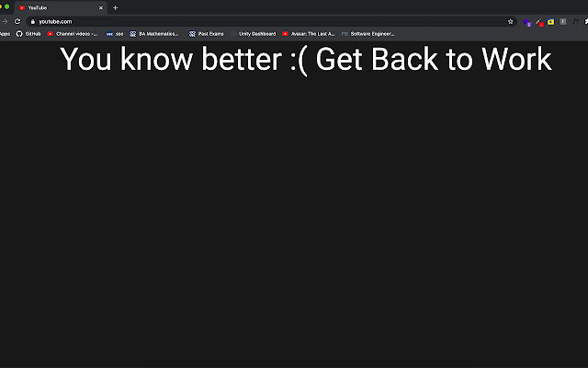This screenshot has height=368, width=588.
Task: Open the extensions puzzle piece menu
Action: click(586, 22)
